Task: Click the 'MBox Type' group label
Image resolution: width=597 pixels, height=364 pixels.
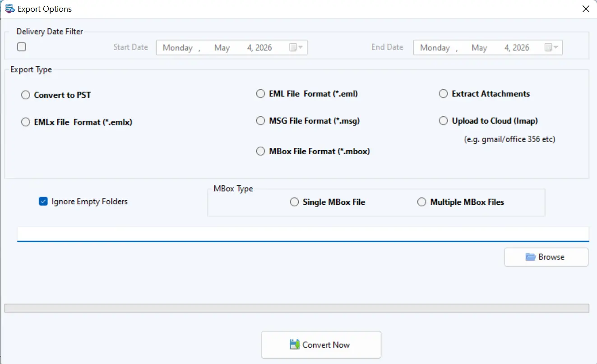Action: (x=233, y=189)
